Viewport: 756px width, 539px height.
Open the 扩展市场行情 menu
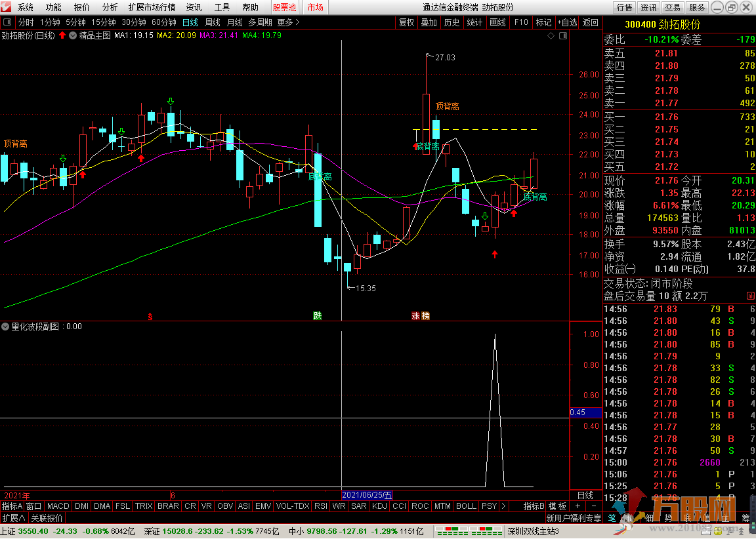click(x=152, y=7)
